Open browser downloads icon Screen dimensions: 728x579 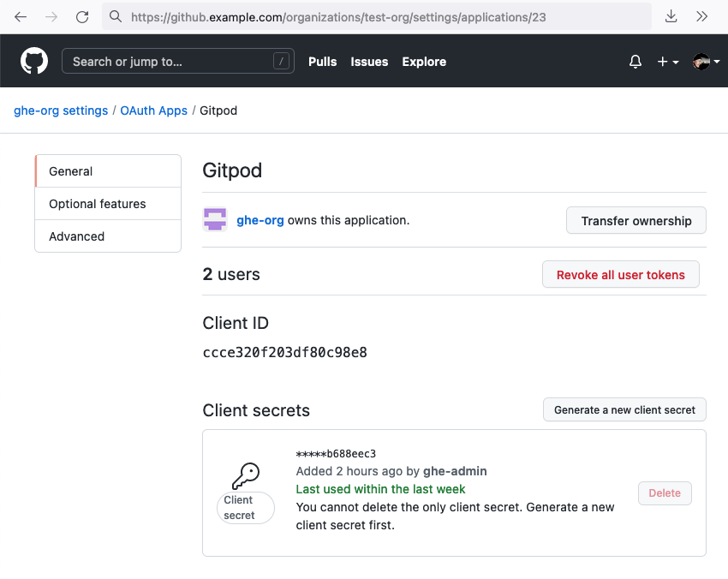click(x=671, y=15)
